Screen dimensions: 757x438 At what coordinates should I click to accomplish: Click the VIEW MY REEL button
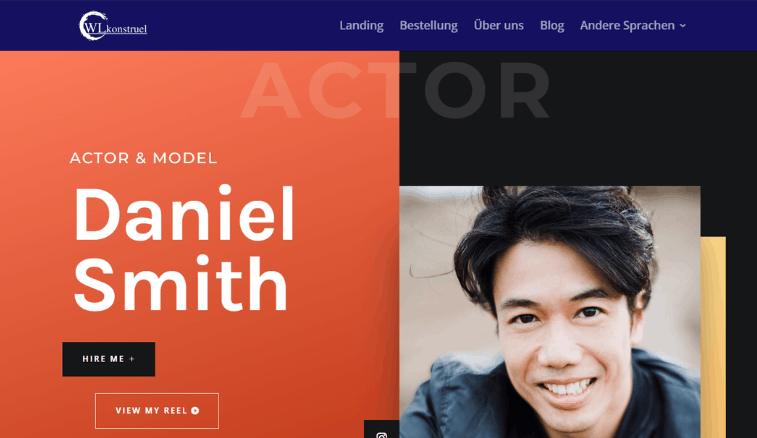[x=157, y=410]
